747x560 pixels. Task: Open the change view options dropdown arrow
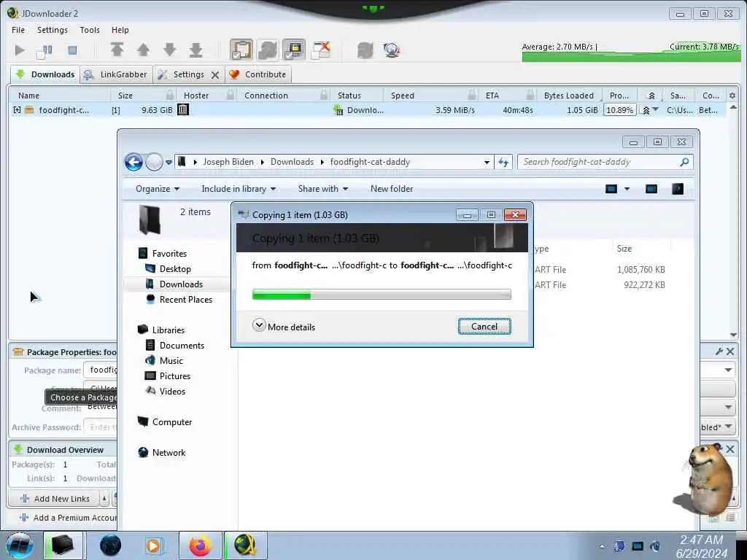pos(627,189)
